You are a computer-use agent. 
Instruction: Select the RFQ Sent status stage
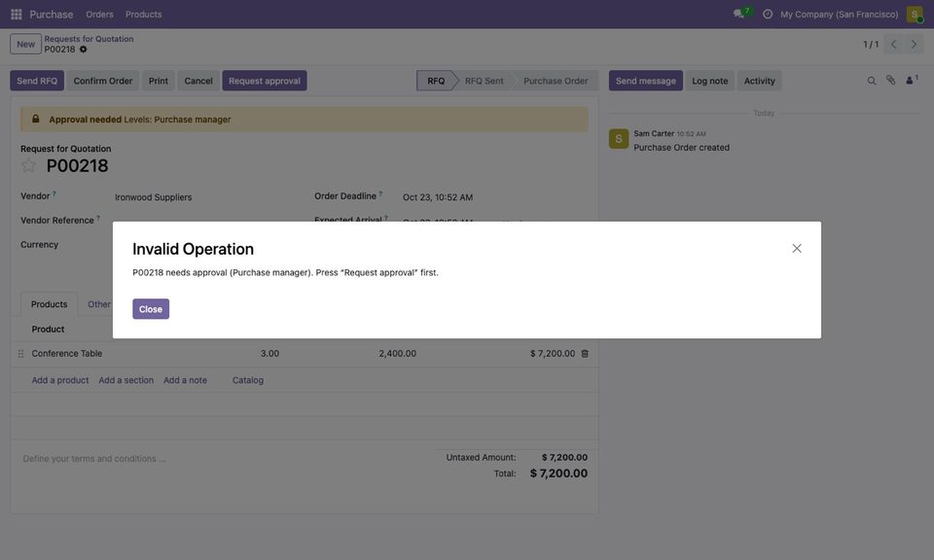coord(485,81)
